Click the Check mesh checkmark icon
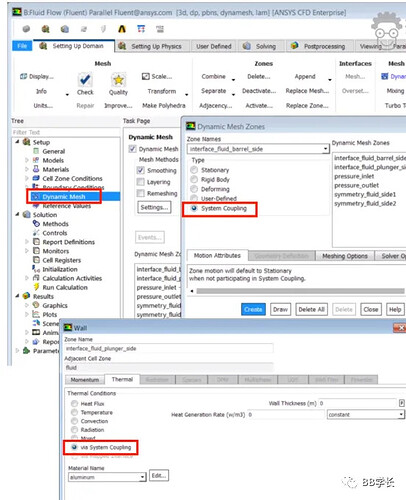Screen dimensions: 406x500 pos(85,80)
